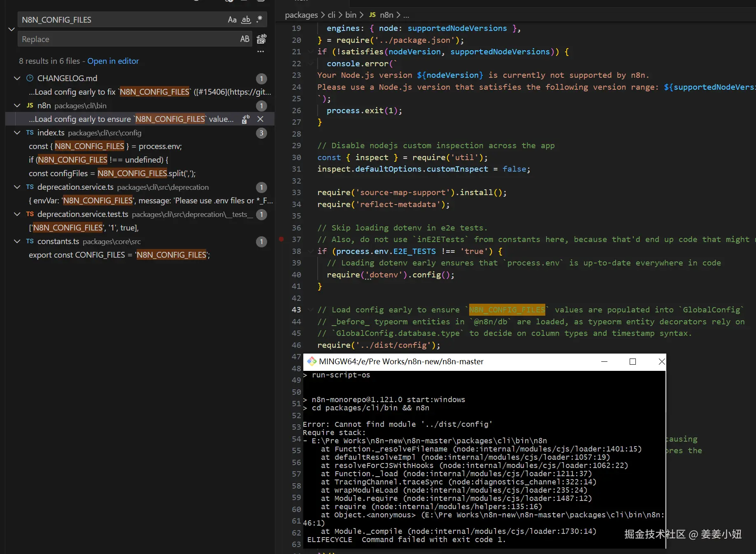Click the breakpoint dot on line 37

tap(281, 239)
